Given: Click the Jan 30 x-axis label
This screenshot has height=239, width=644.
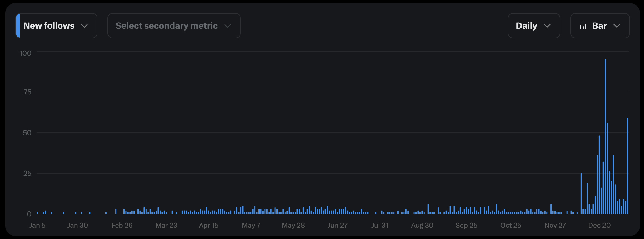Looking at the screenshot, I should click(x=78, y=225).
